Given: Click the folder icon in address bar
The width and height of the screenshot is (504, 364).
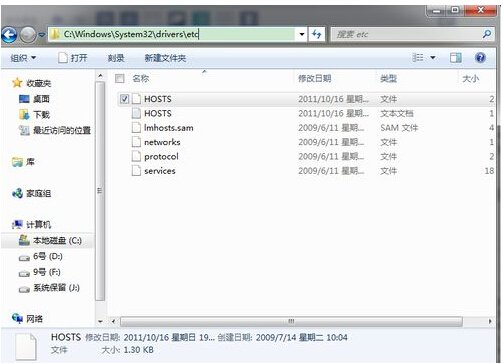Looking at the screenshot, I should pos(55,34).
